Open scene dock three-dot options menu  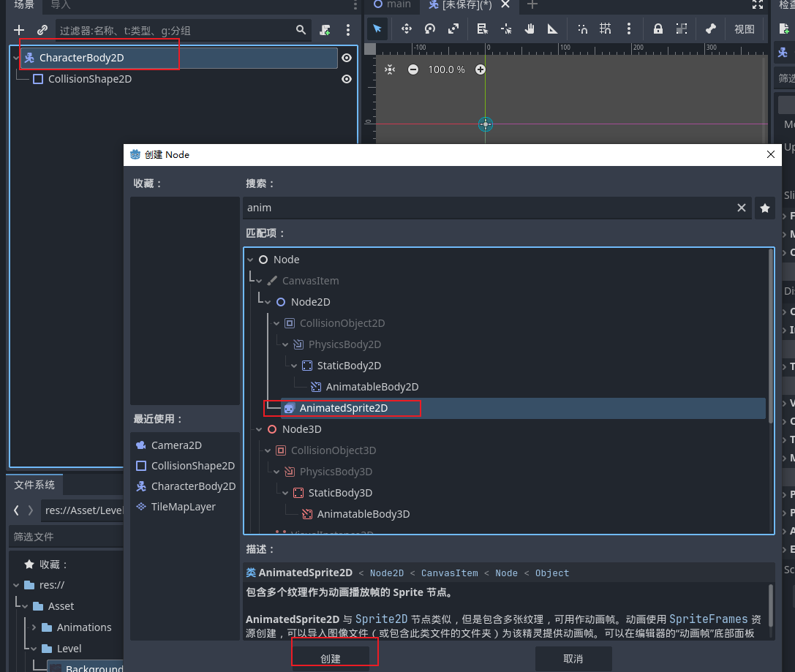point(348,30)
